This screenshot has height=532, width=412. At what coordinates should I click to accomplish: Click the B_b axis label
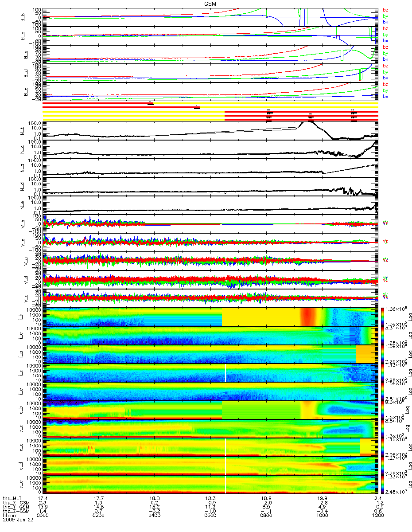[22, 17]
